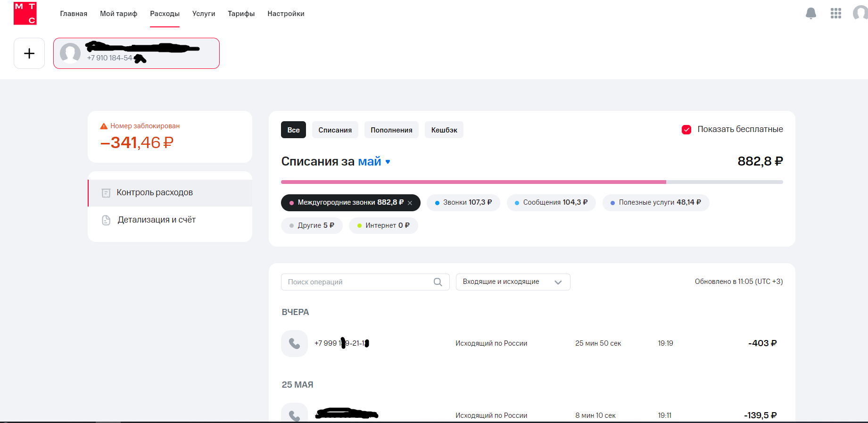This screenshot has height=423, width=868.
Task: Click phone icon of the -403 ₽ call
Action: tap(294, 343)
